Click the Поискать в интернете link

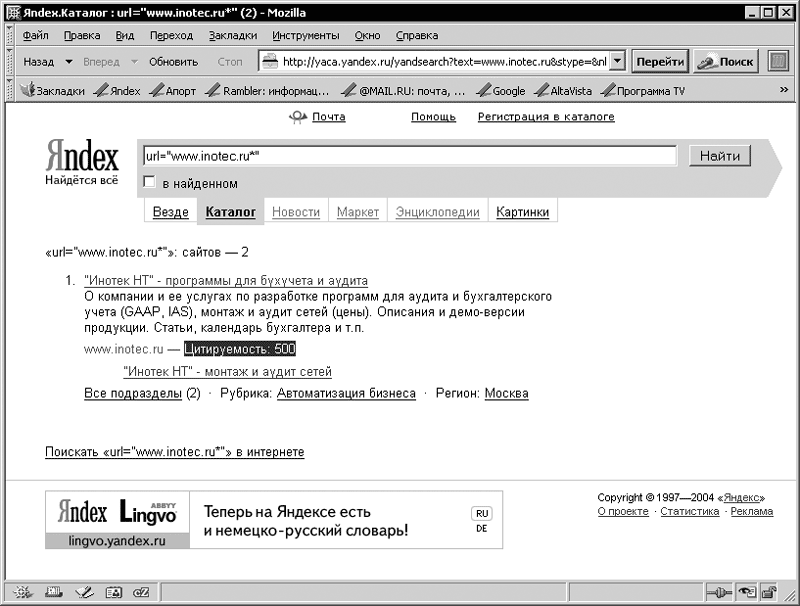(174, 452)
